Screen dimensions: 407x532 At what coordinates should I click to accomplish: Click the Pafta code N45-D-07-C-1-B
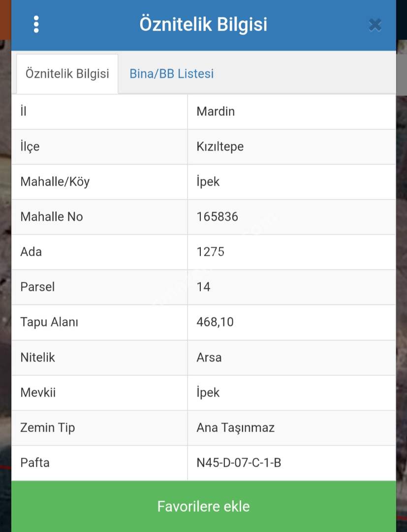click(x=239, y=463)
